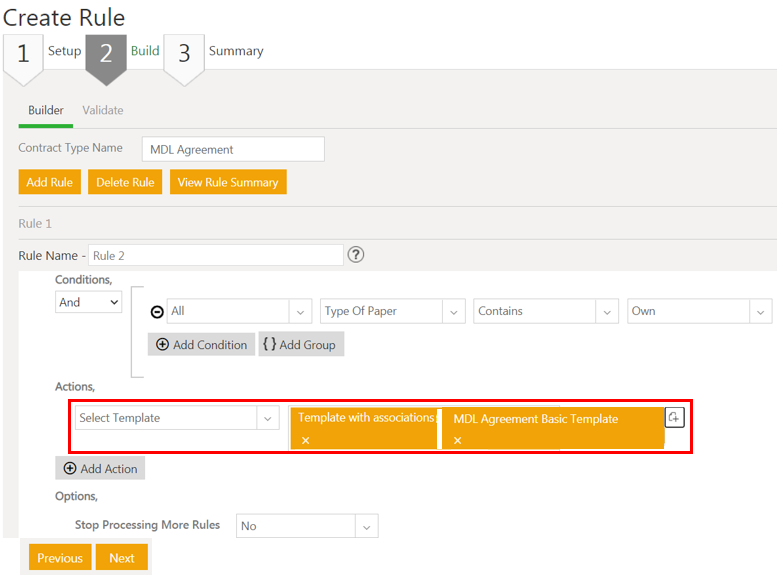Click the help question mark icon
The width and height of the screenshot is (778, 575).
coord(355,255)
